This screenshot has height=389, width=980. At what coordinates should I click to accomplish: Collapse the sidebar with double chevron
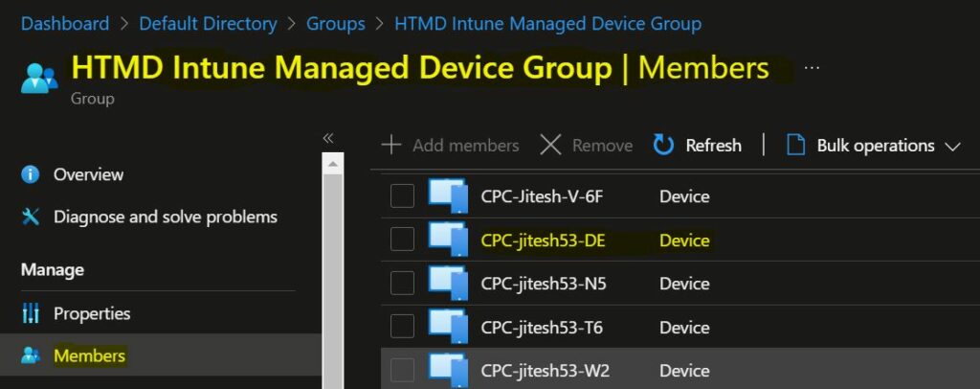coord(328,138)
